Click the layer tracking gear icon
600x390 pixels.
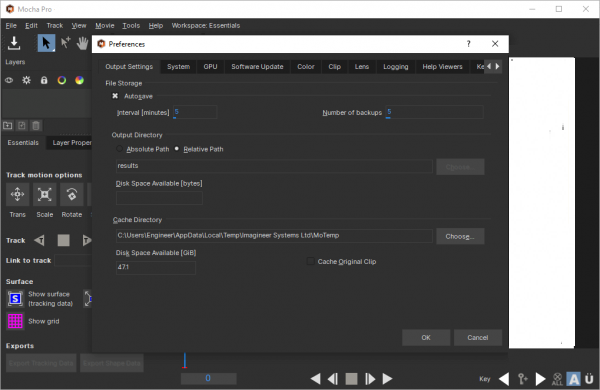click(26, 80)
